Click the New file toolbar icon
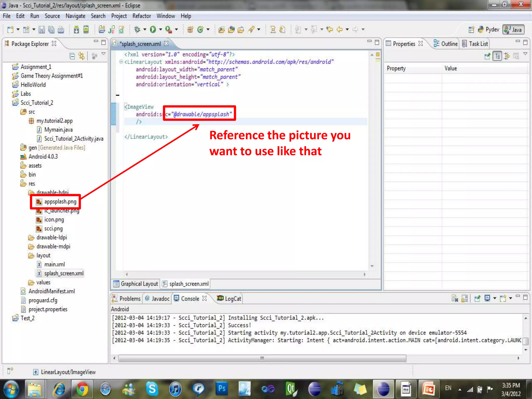Image resolution: width=532 pixels, height=399 pixels. tap(10, 30)
